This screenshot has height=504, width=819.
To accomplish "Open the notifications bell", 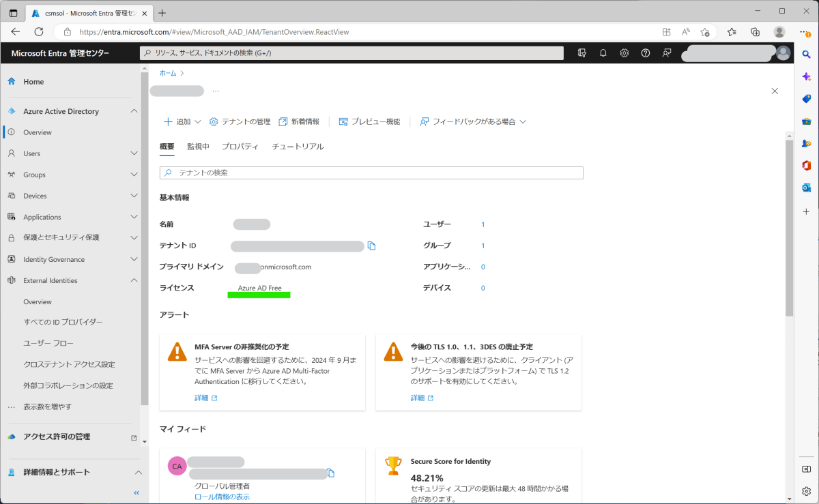I will pyautogui.click(x=603, y=53).
